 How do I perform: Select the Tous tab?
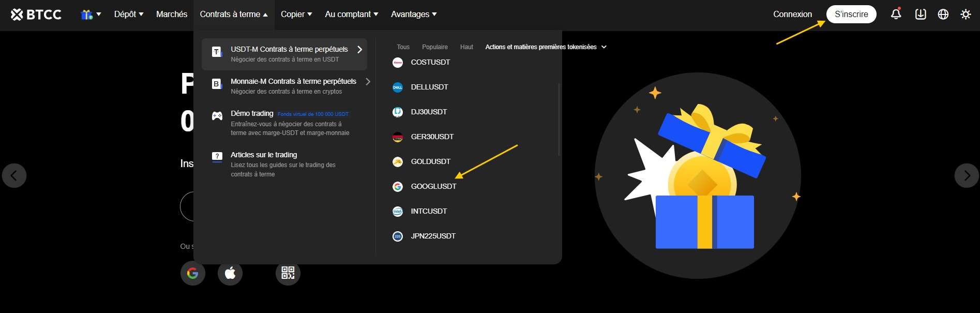pos(403,47)
